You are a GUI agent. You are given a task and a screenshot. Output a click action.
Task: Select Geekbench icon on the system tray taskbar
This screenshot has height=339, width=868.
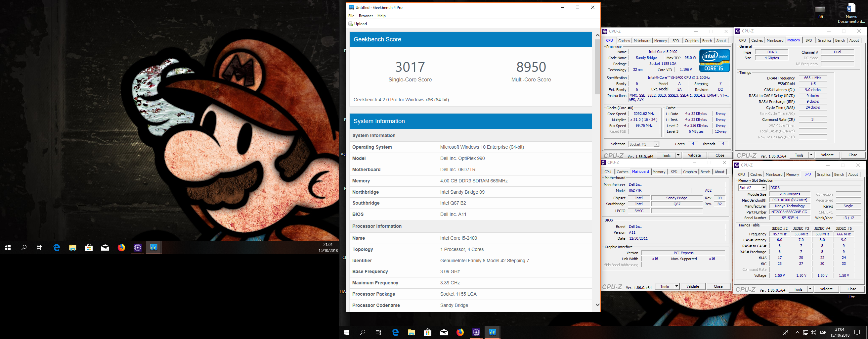click(x=492, y=332)
